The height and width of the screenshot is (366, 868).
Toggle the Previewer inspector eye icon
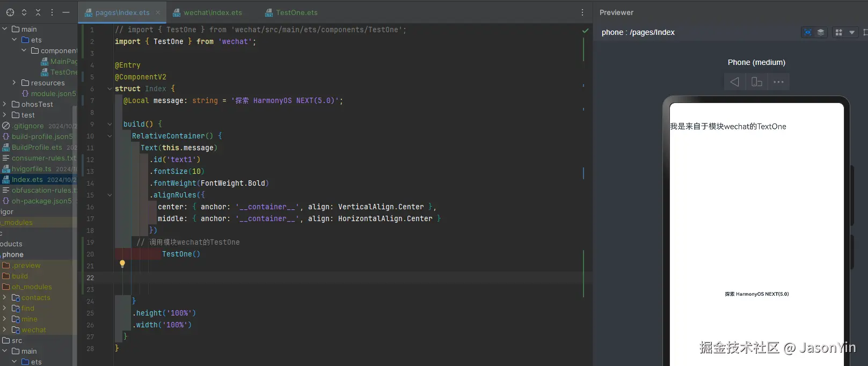(x=808, y=32)
